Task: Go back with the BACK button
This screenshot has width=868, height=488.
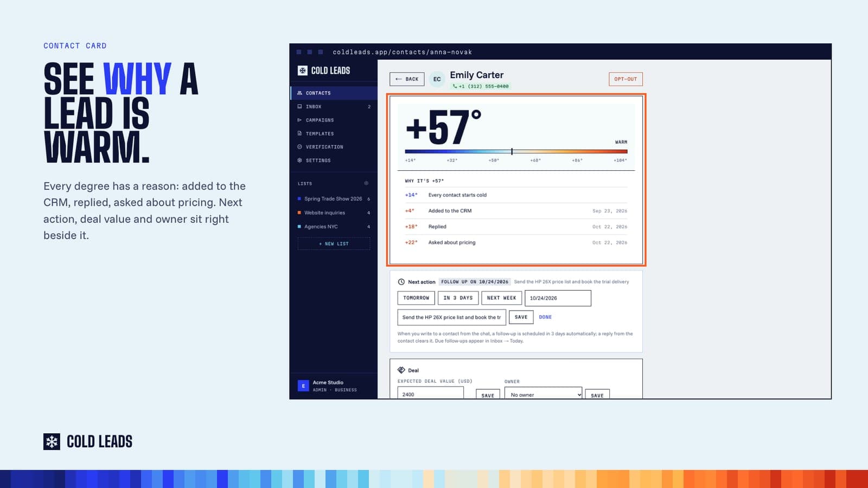Action: click(x=407, y=79)
